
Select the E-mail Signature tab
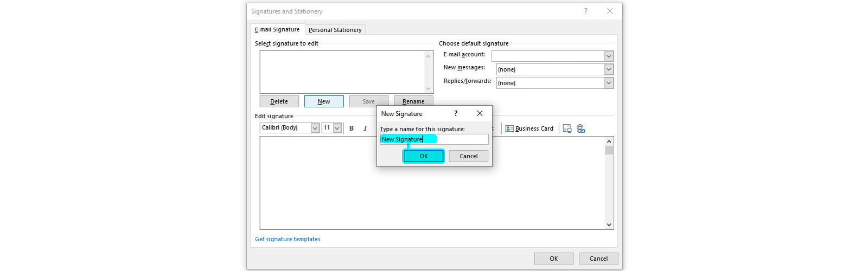[277, 29]
